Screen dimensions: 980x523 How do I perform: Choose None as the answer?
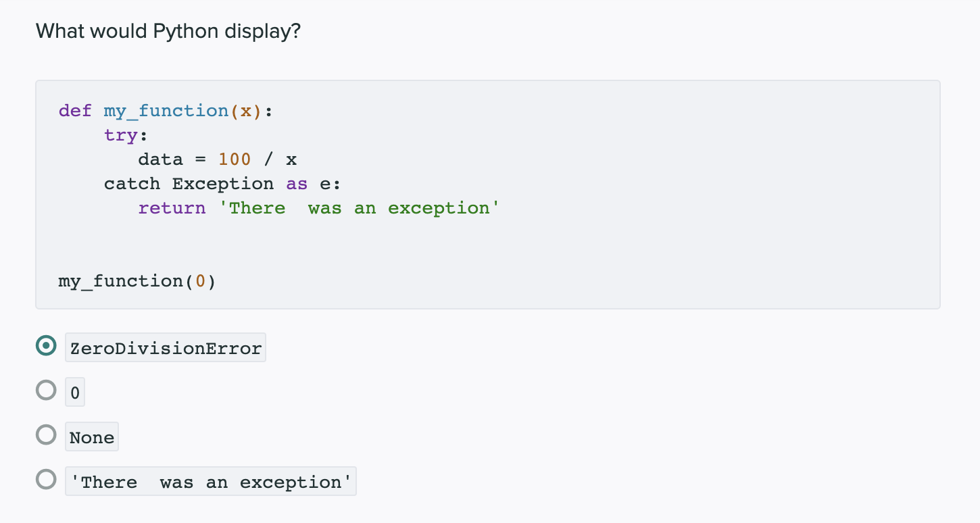click(x=46, y=435)
